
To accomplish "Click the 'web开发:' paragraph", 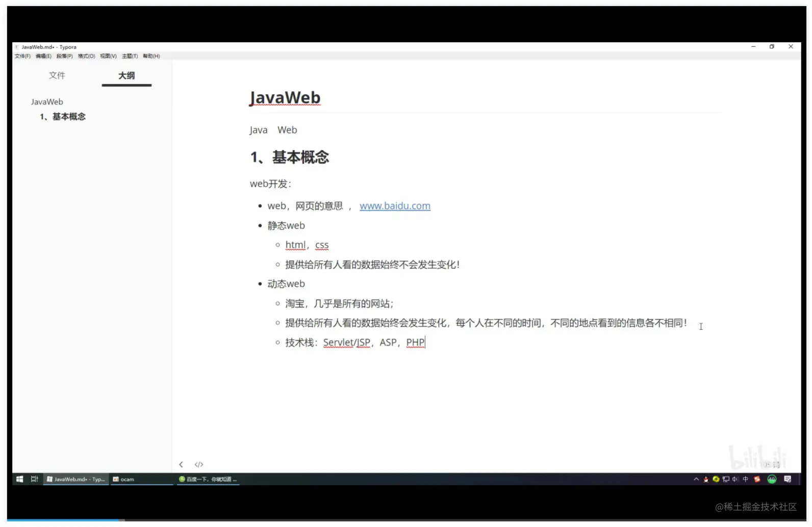I will coord(270,184).
